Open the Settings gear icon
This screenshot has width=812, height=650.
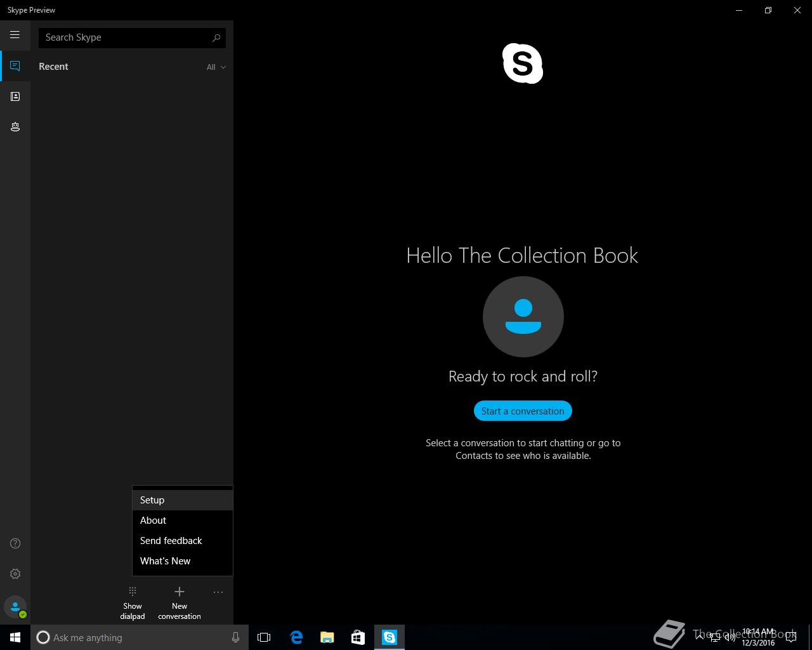click(x=15, y=574)
